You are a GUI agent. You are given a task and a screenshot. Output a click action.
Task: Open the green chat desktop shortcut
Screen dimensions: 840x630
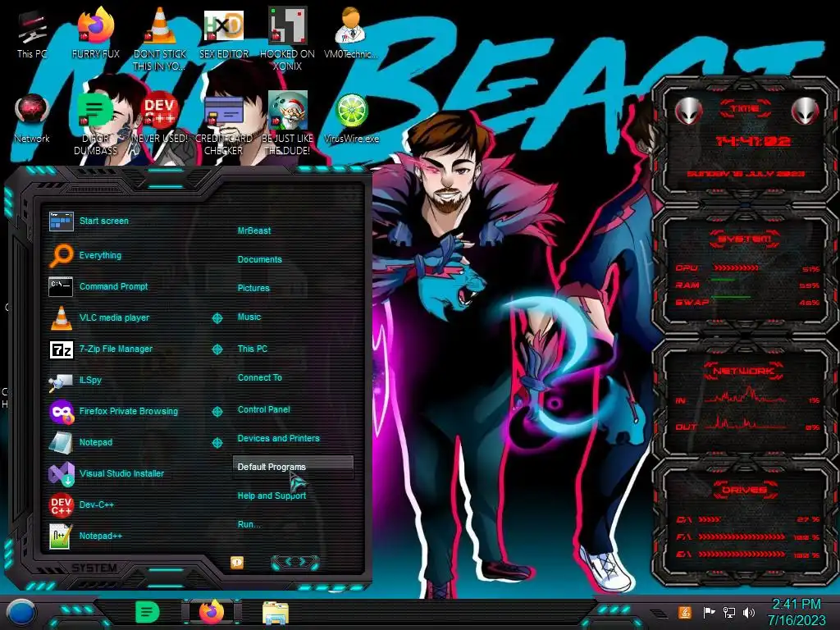pos(95,125)
